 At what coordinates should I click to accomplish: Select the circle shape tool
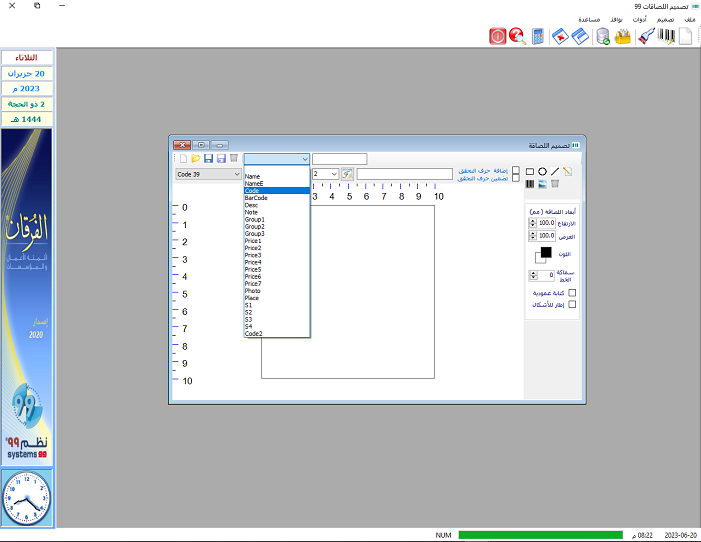coord(542,172)
